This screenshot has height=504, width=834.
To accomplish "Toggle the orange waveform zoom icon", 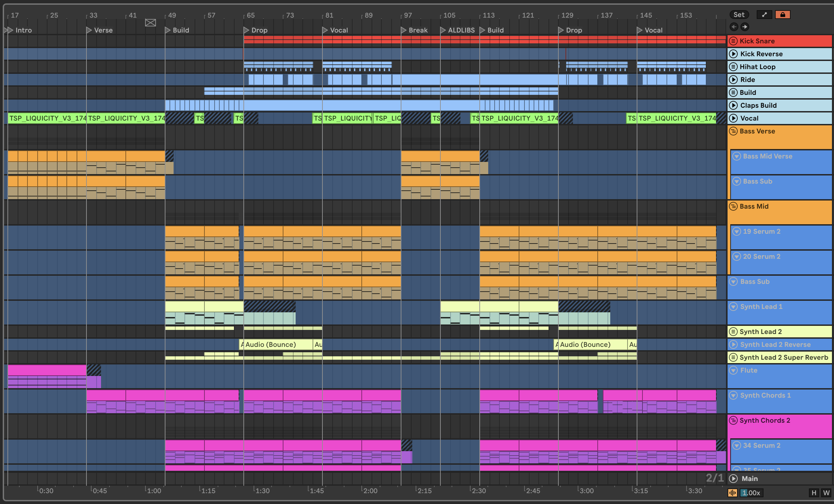I will [x=732, y=493].
